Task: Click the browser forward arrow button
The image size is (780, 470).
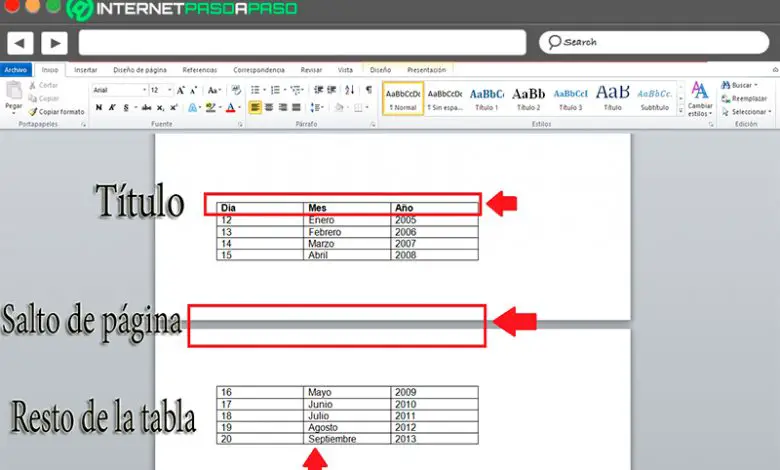Action: (x=54, y=43)
